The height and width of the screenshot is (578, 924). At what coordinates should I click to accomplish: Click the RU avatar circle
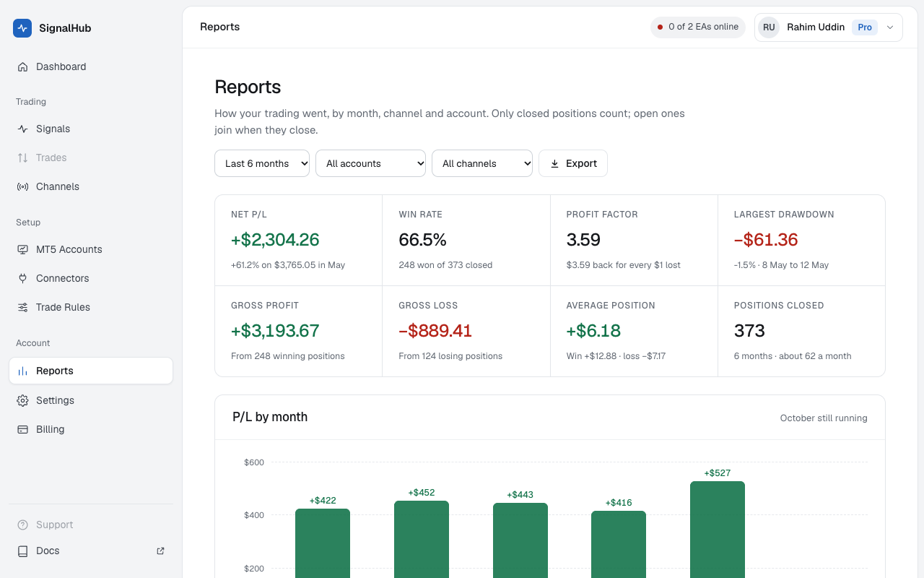[769, 27]
